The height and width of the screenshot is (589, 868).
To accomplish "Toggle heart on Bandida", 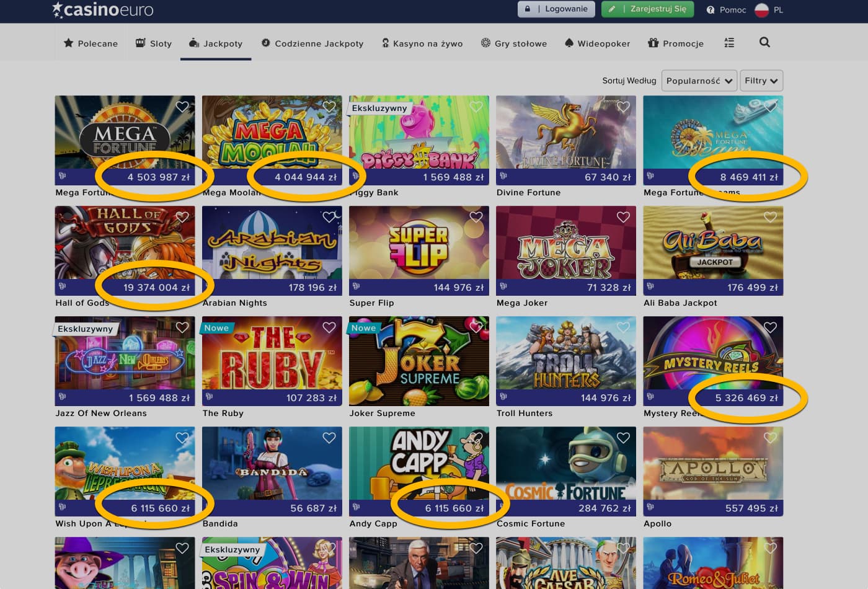I will 329,438.
